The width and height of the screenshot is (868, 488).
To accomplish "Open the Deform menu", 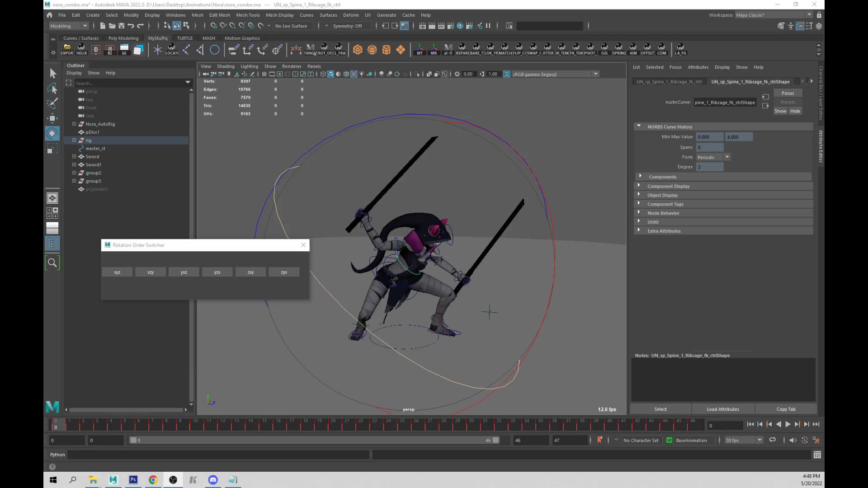I will click(x=350, y=15).
